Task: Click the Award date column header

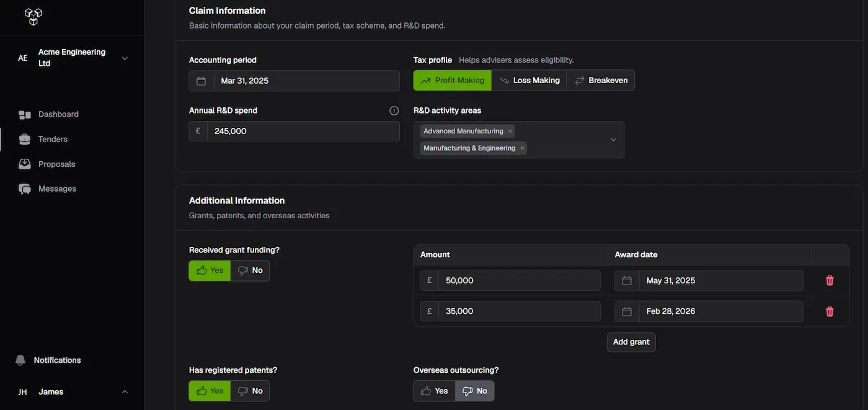Action: [636, 255]
